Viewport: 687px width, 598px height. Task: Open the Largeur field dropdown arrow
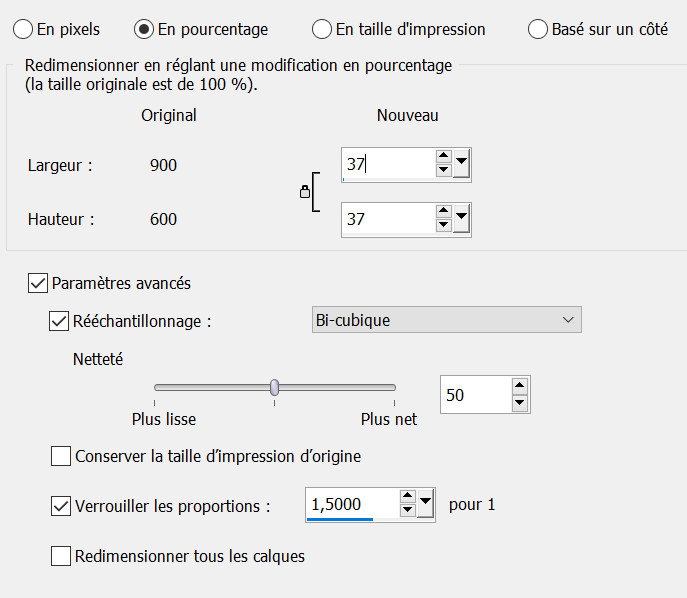[x=461, y=163]
